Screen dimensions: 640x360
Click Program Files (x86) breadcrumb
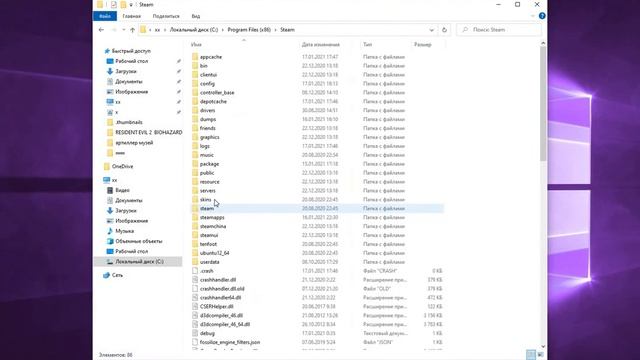tap(249, 30)
